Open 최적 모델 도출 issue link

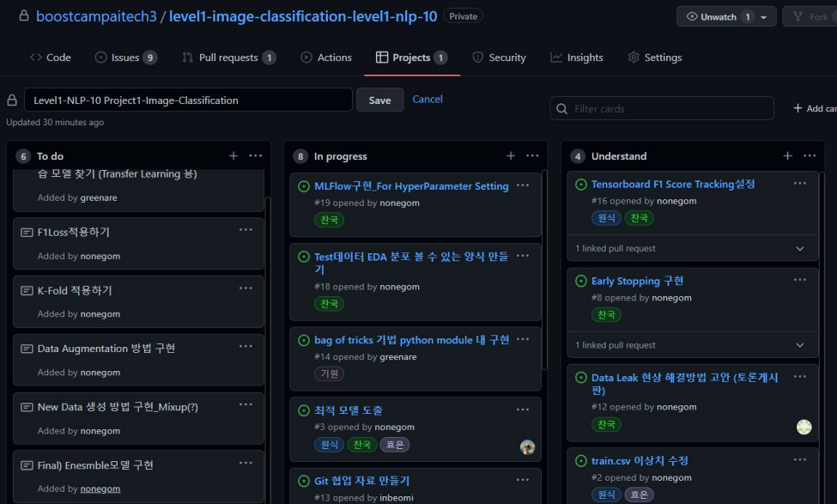(348, 410)
